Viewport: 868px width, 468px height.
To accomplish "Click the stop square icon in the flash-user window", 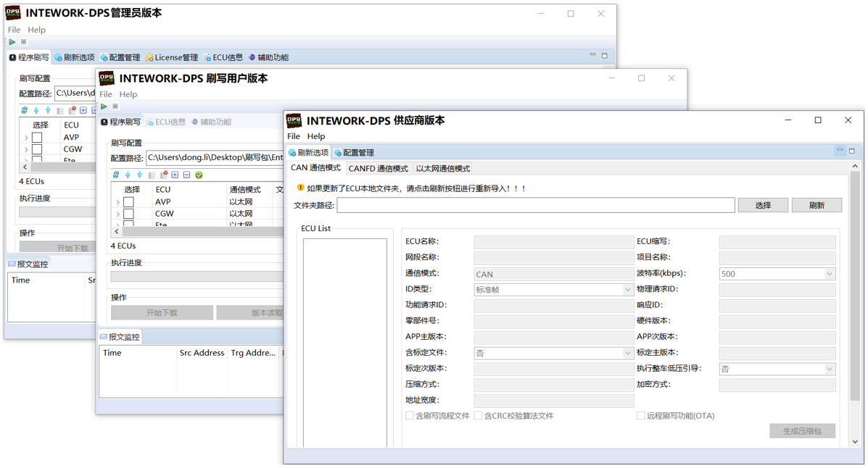I will click(x=115, y=106).
